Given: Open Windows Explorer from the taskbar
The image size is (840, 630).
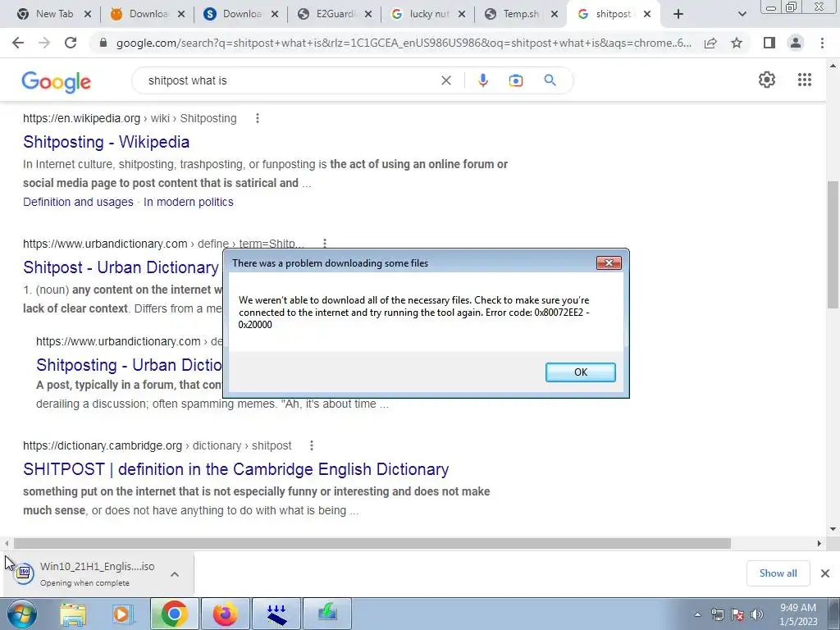Looking at the screenshot, I should coord(73,614).
